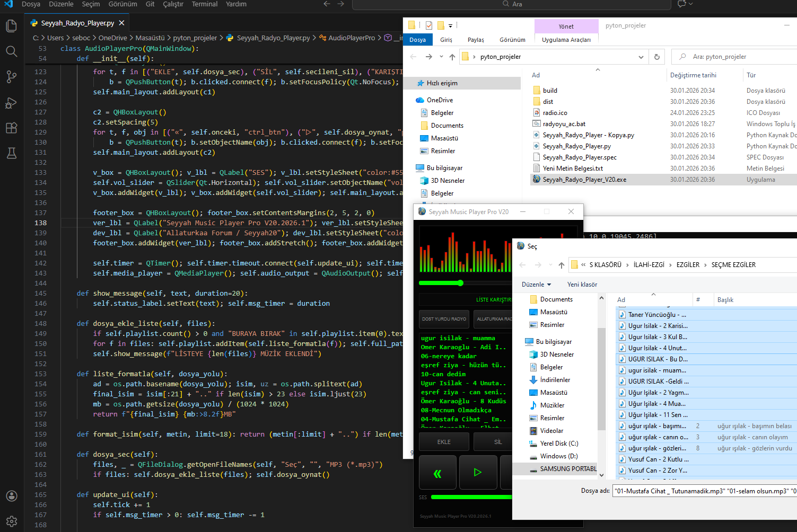
Task: Open the Quick Access Toolbar customize dropdown
Action: [450, 25]
